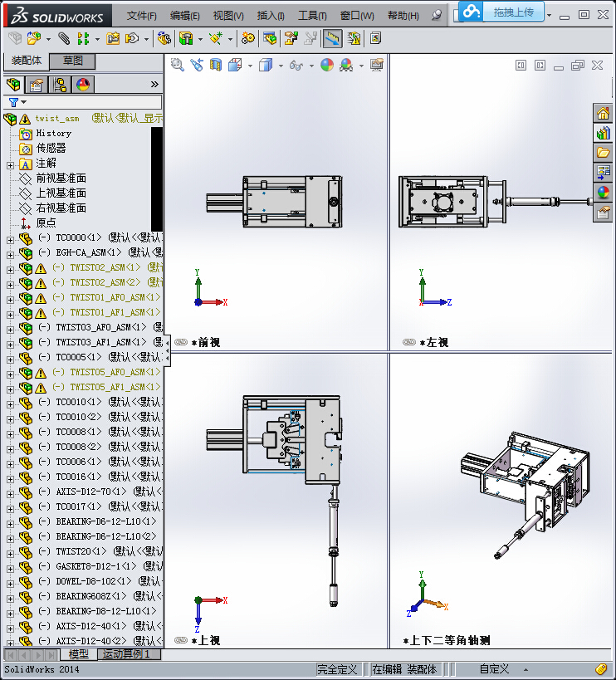Click the Hide/Show Items glasses icon
Image resolution: width=616 pixels, height=680 pixels.
click(x=296, y=65)
